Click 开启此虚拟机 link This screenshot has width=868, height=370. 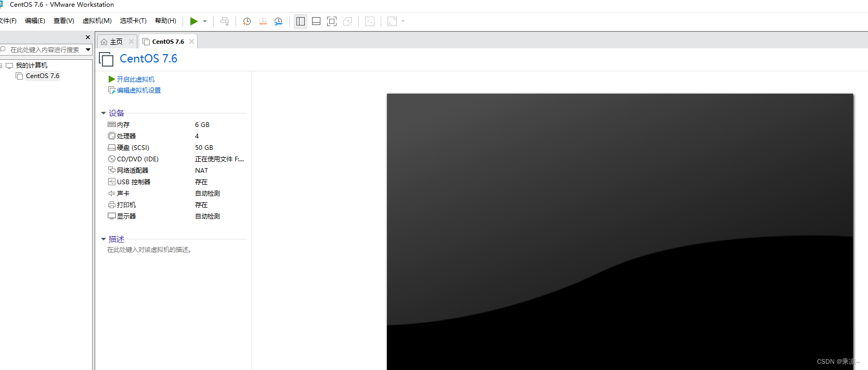coord(136,80)
